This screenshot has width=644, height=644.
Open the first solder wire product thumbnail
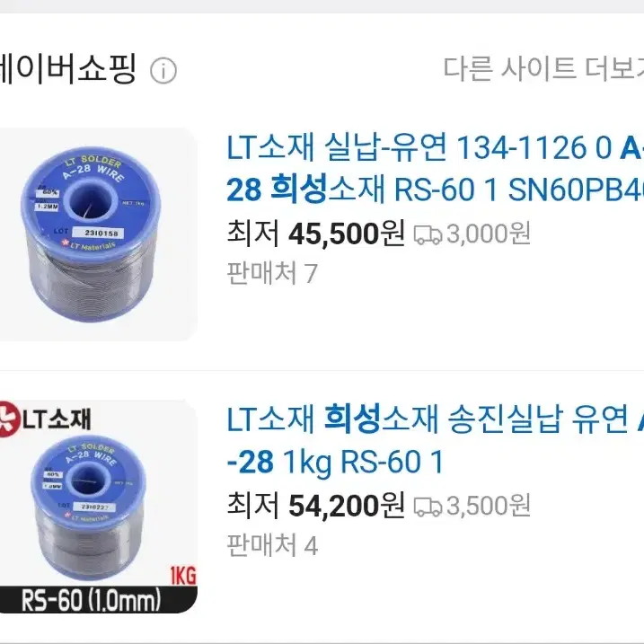pyautogui.click(x=97, y=234)
